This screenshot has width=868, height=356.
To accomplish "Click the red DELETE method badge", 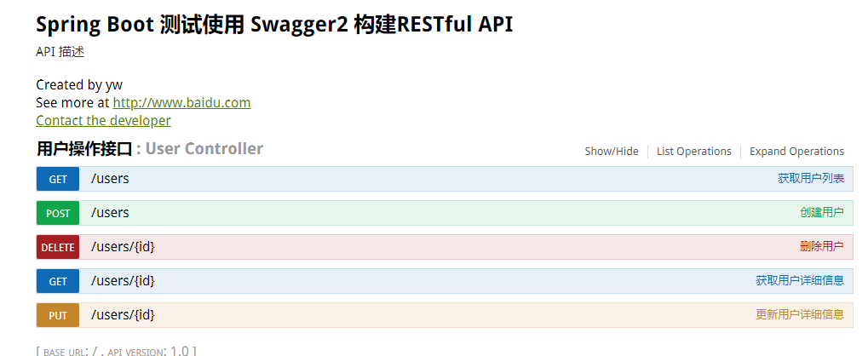I will point(58,247).
